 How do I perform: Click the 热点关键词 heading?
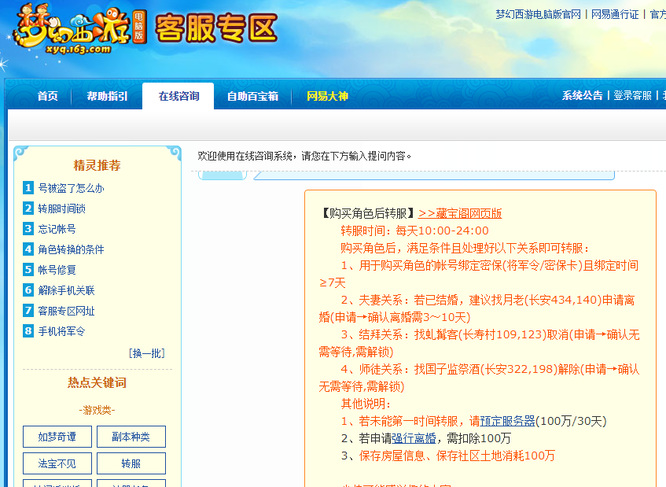pos(97,383)
